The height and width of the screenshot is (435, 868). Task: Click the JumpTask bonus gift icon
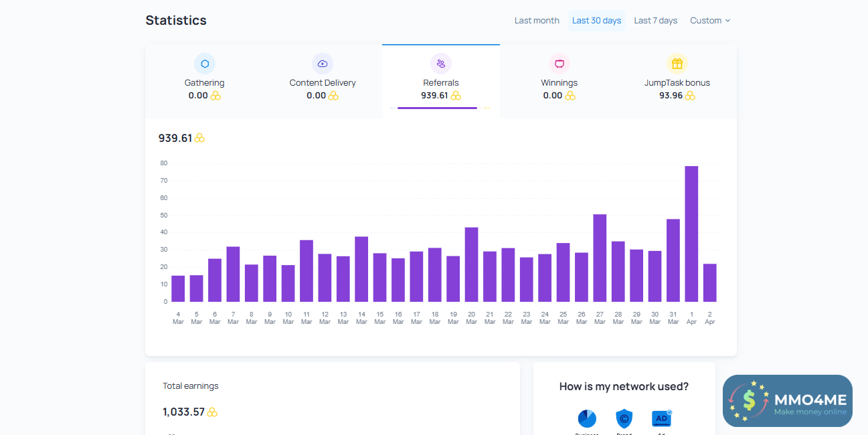[x=677, y=64]
